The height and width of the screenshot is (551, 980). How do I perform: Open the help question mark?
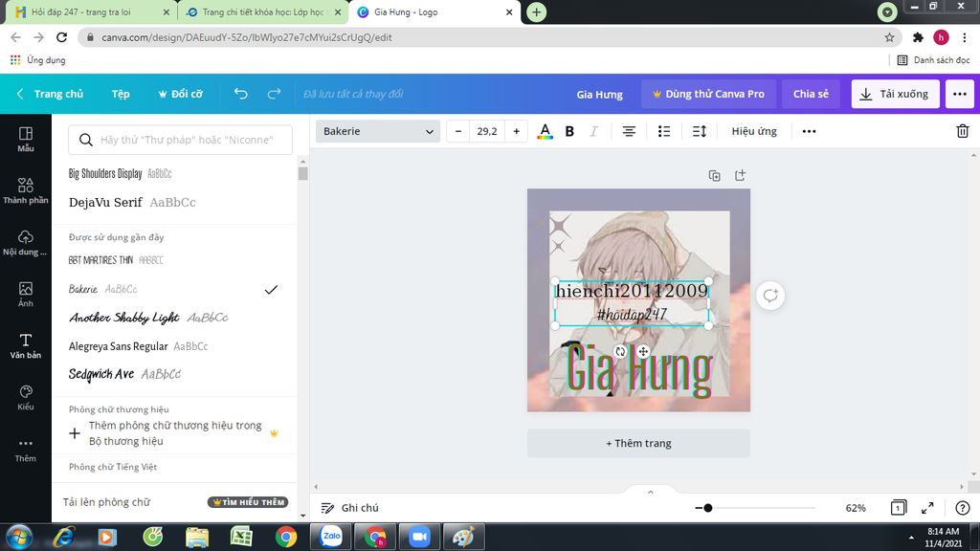963,508
